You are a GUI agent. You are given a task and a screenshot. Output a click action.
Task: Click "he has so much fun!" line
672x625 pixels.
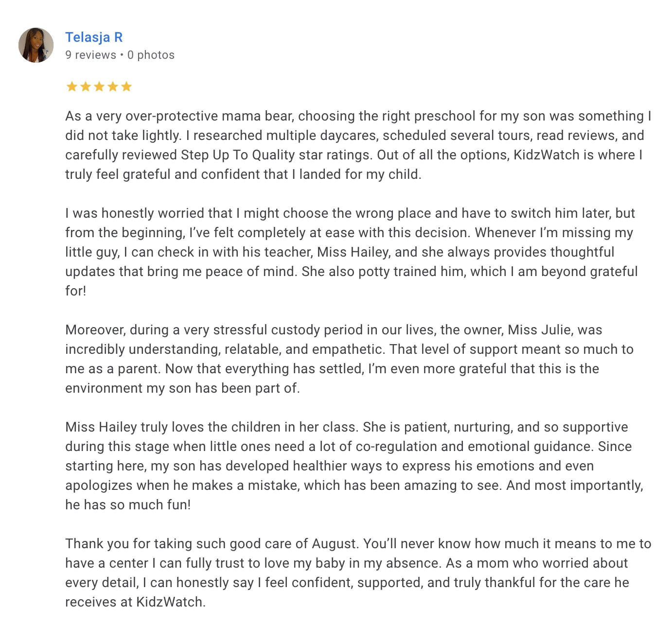point(128,505)
